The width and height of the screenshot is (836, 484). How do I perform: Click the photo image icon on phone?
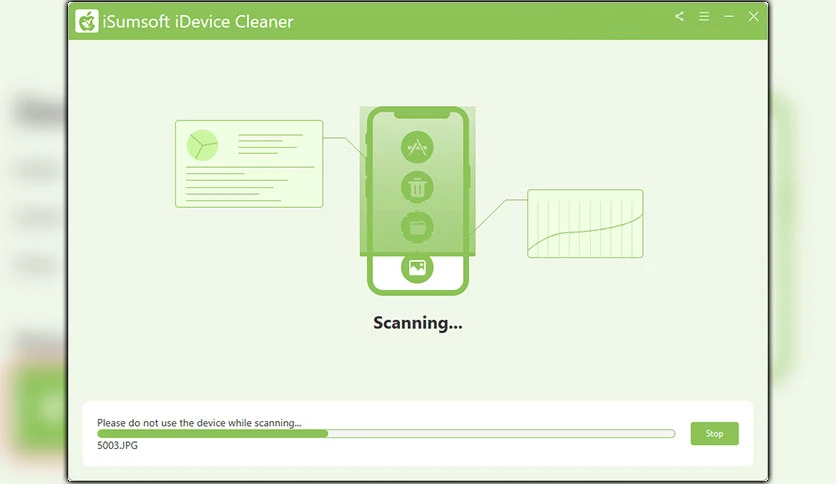417,267
